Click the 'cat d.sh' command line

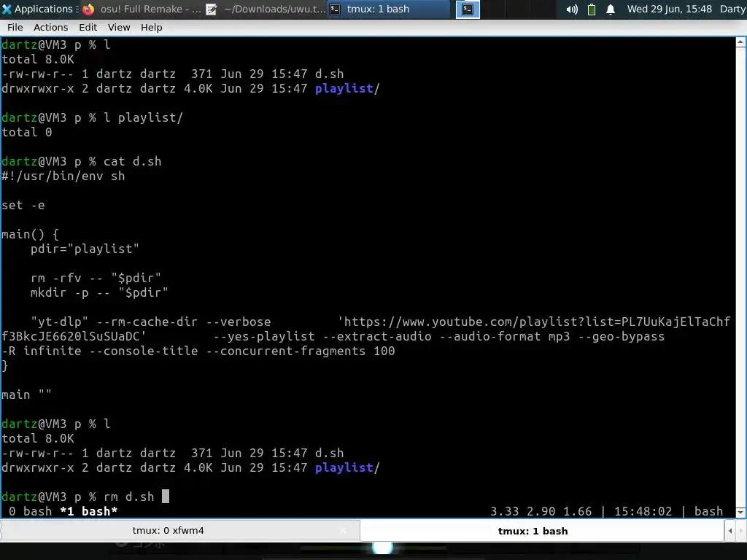[x=133, y=161]
